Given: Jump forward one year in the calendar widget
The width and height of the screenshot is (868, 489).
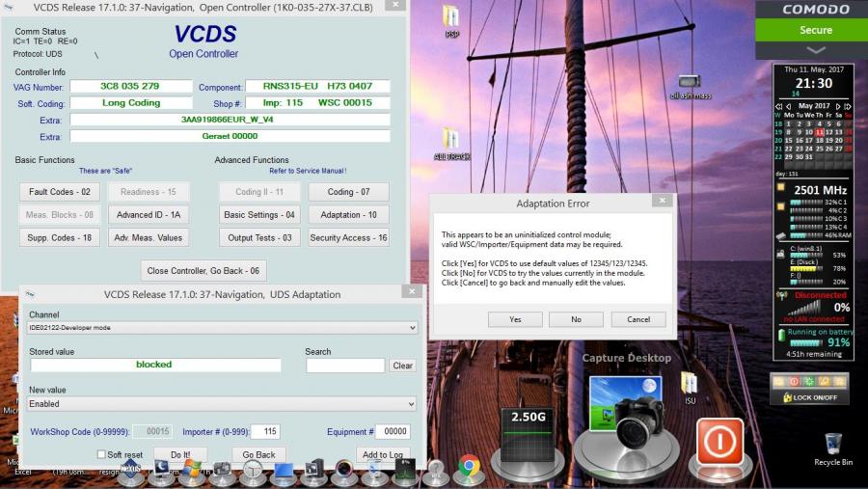Looking at the screenshot, I should pyautogui.click(x=848, y=106).
